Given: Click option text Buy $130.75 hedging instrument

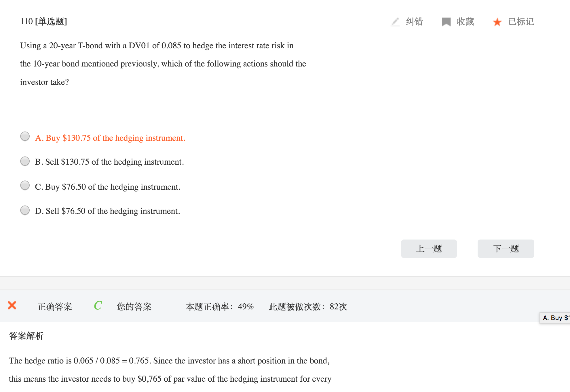Looking at the screenshot, I should (110, 138).
